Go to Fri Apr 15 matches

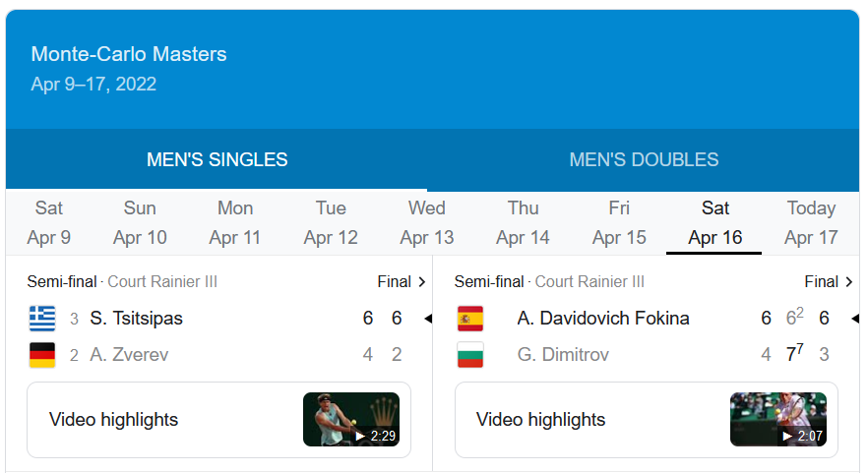(619, 222)
